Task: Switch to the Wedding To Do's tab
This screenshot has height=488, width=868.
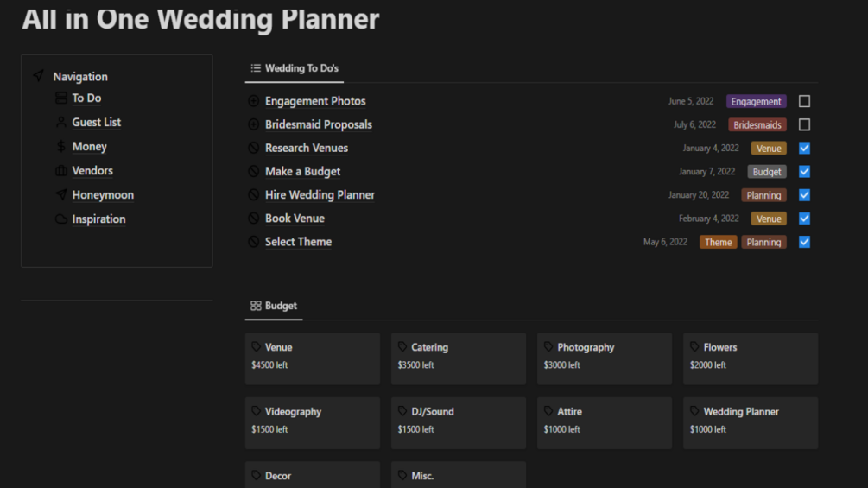Action: 295,68
